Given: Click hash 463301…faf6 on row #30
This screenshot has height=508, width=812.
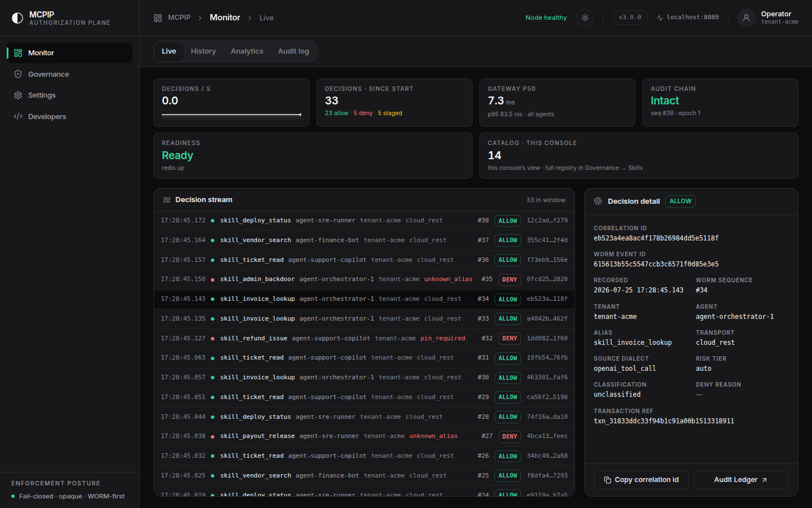Looking at the screenshot, I should pos(547,378).
